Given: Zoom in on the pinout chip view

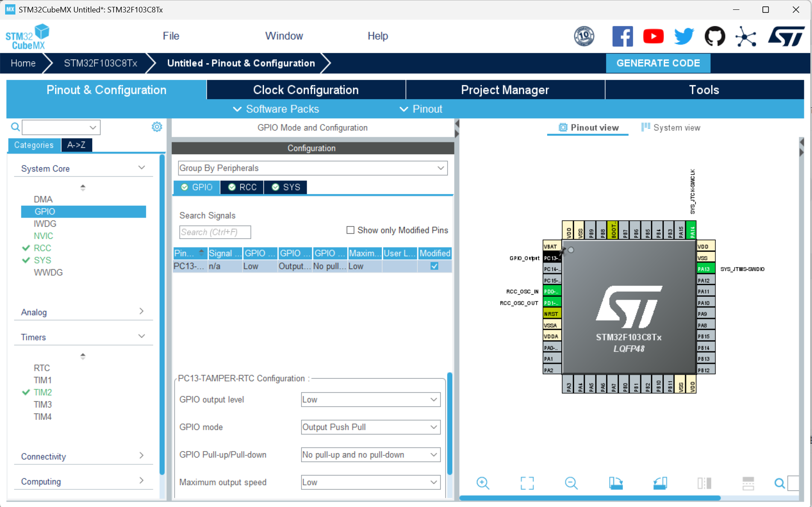Looking at the screenshot, I should tap(483, 483).
